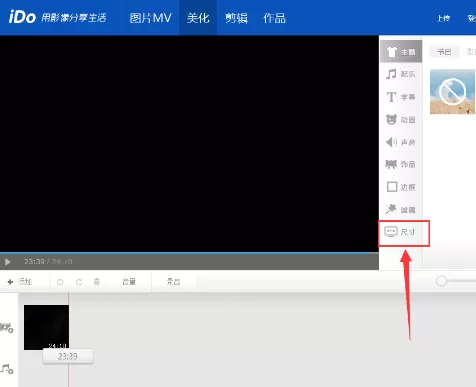
Task: Open the 尺寸 size panel
Action: [x=401, y=232]
